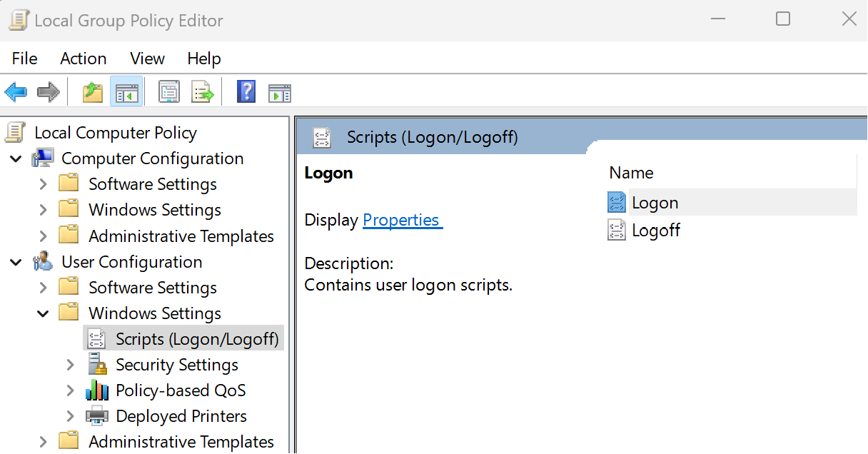
Task: Expand Policy-based QoS in the tree
Action: [70, 390]
